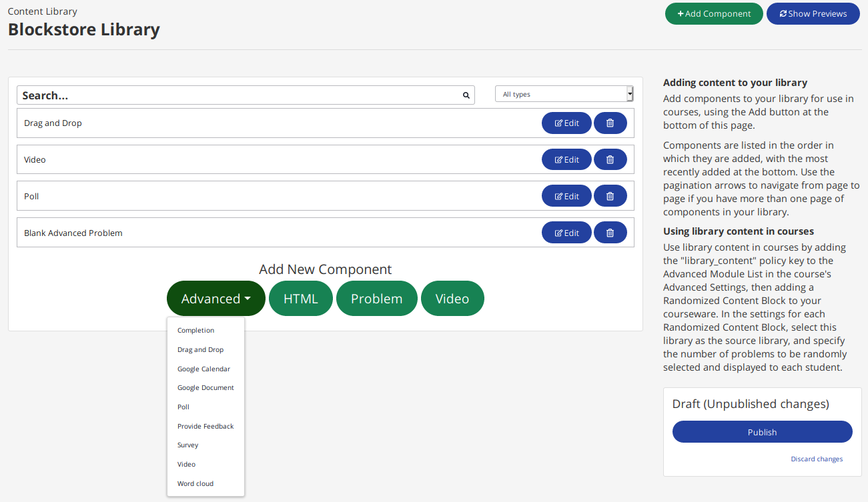Viewport: 868px width, 502px height.
Task: Add a new Video component button
Action: tap(452, 299)
